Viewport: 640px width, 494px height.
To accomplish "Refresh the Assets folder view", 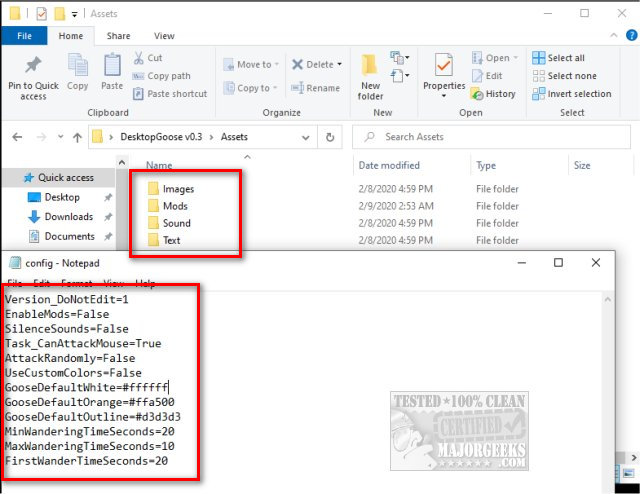I will (330, 137).
